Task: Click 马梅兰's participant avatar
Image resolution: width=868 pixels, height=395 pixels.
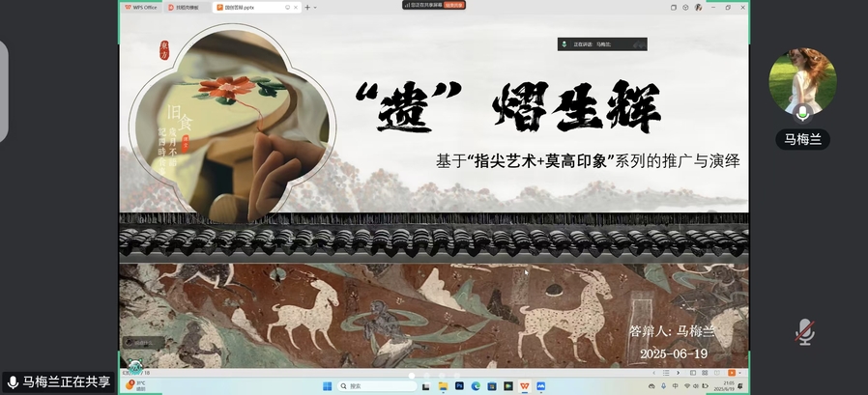Action: click(802, 81)
